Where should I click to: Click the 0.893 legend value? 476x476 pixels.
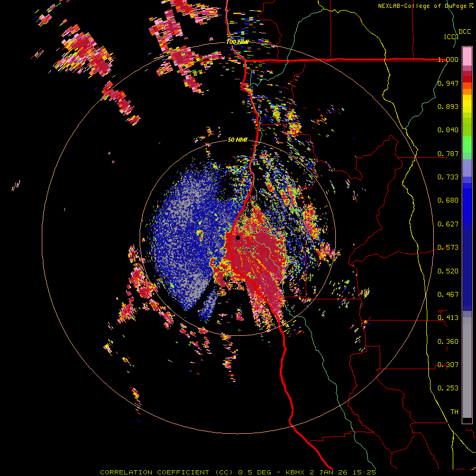[x=448, y=106]
